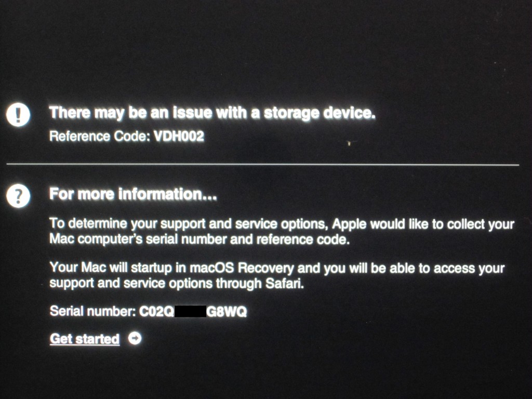Click the circled arrow beside Get started
Screen dimensions: 532x399
tap(135, 338)
